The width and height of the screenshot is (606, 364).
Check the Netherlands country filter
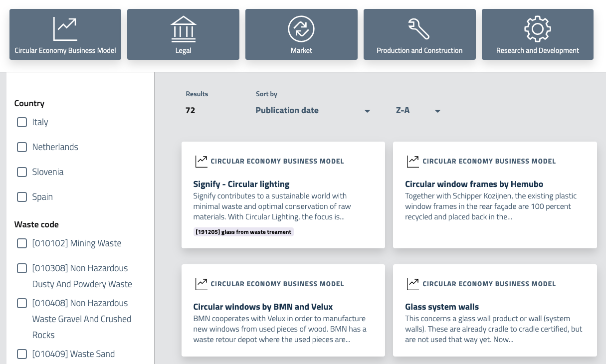click(x=22, y=147)
